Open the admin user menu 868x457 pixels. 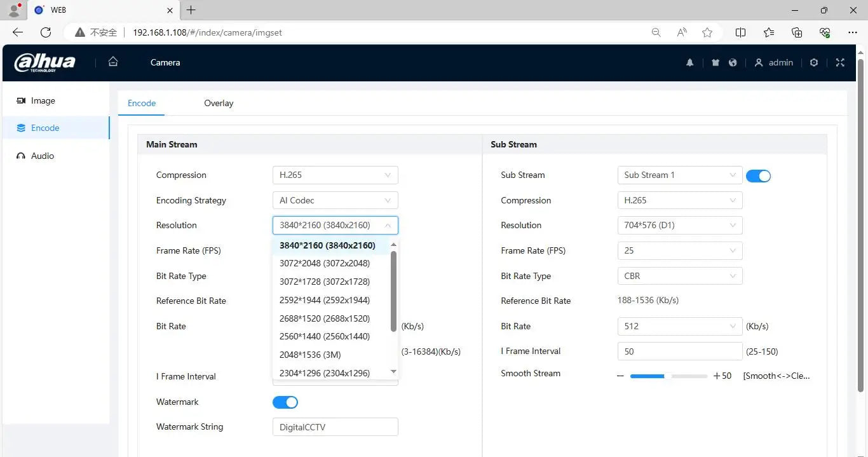tap(773, 62)
